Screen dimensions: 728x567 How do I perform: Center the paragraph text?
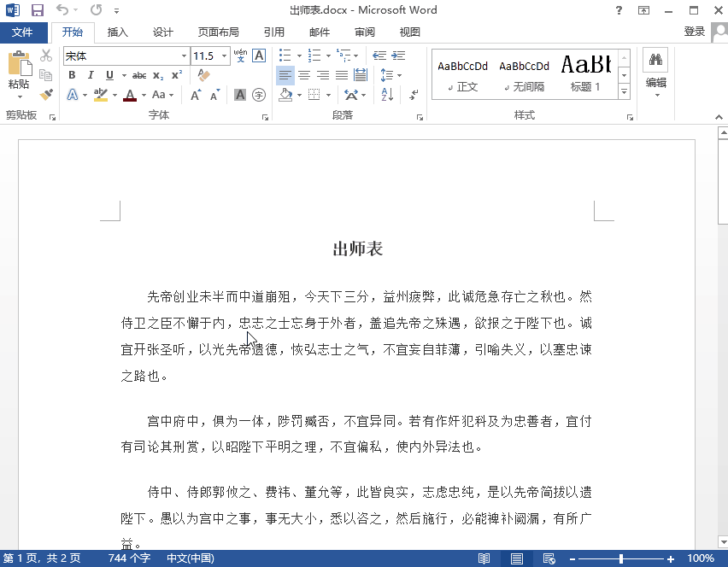coord(304,74)
